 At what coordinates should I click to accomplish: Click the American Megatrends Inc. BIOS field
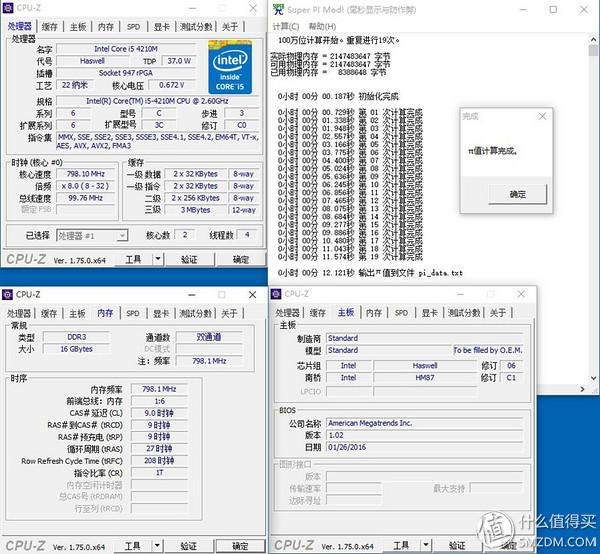point(425,423)
